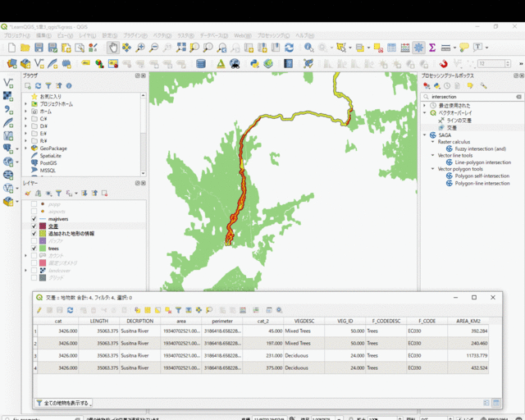Open the help book icon in toolbar
This screenshot has width=525, height=420.
point(288,63)
